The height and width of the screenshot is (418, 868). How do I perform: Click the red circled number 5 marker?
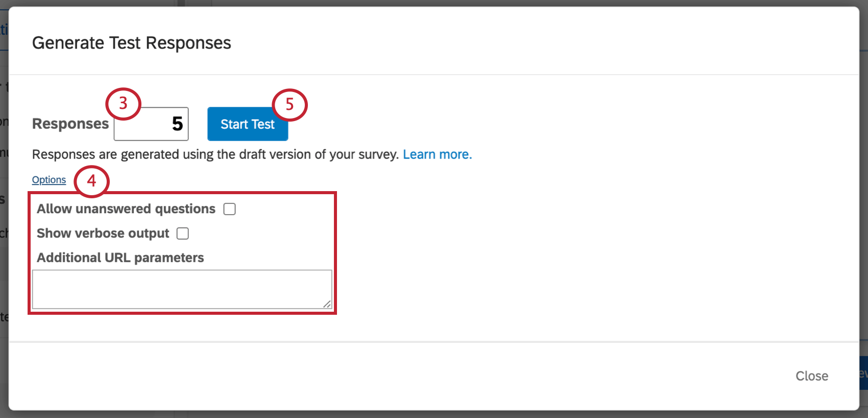pos(290,105)
